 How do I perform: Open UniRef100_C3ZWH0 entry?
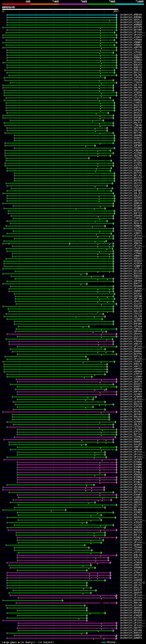click(131, 376)
